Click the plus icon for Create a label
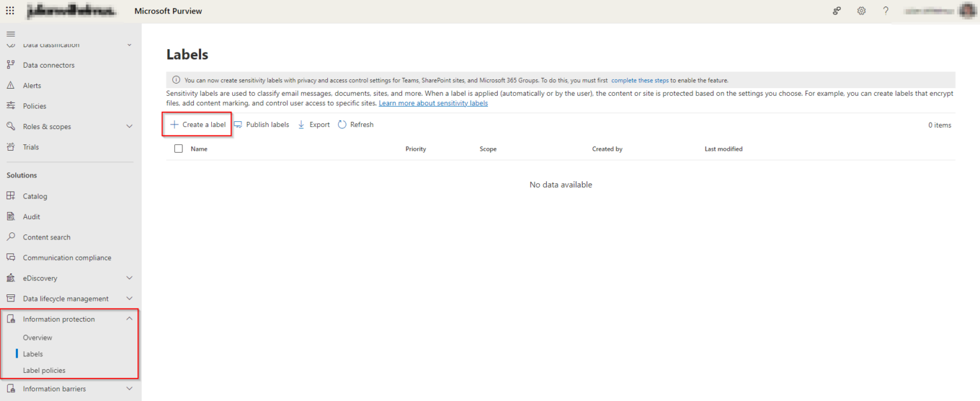The image size is (980, 401). coord(174,125)
